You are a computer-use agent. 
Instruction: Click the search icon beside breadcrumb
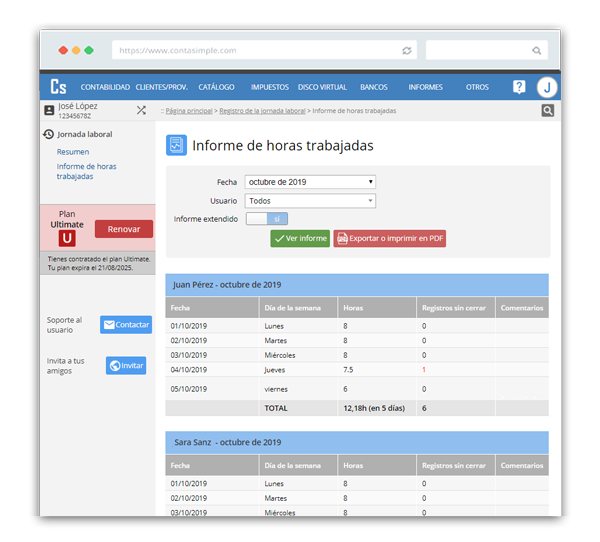click(548, 111)
